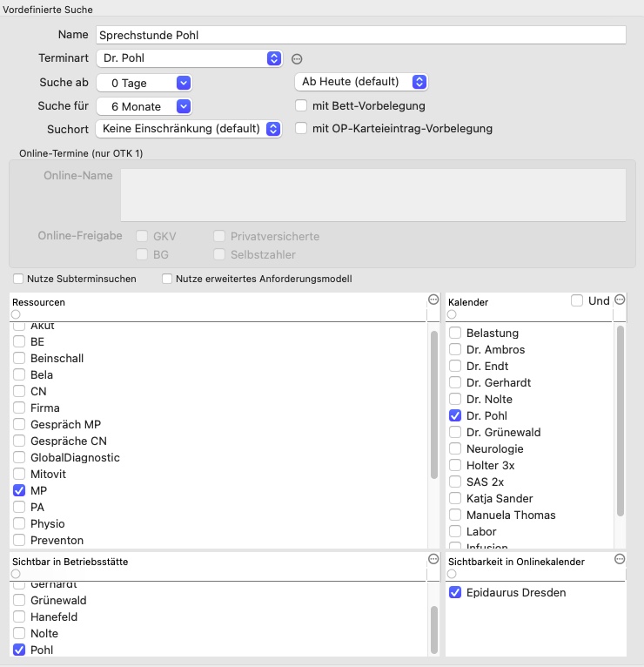
Task: Open Sichtbarkeit in Onlinekalender options icon
Action: [x=620, y=559]
